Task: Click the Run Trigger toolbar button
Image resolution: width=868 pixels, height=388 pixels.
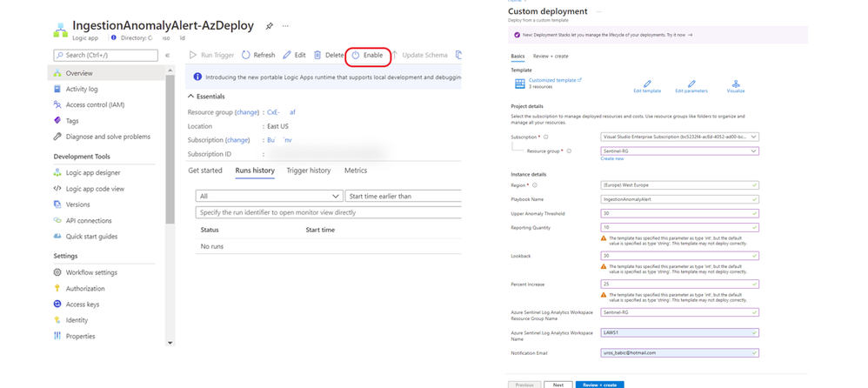Action: (212, 56)
